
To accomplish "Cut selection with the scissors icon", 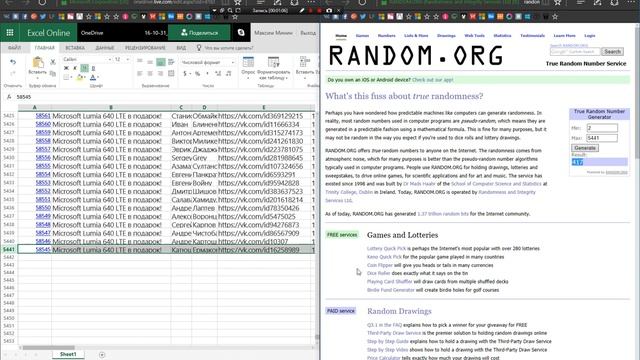I will [53, 62].
